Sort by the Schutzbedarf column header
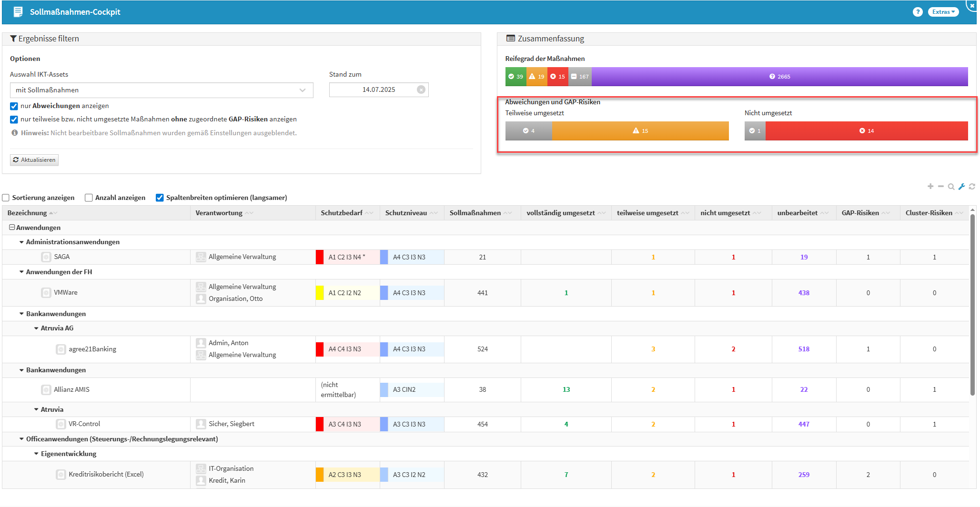The image size is (980, 507). click(341, 213)
